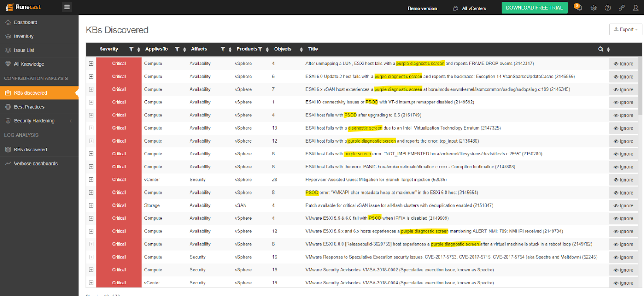Open the user profile icon
The image size is (644, 296).
point(636,8)
